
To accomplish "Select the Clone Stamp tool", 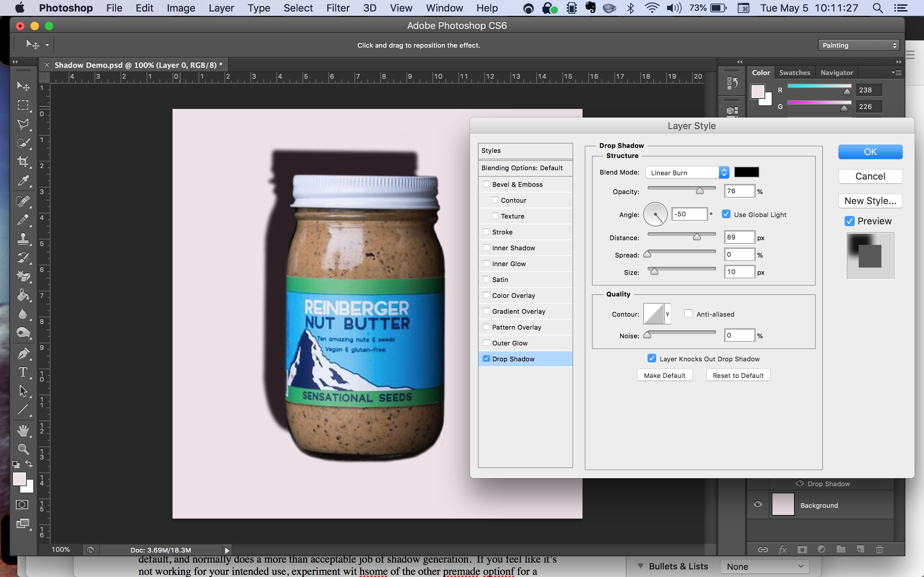I will coord(23,239).
